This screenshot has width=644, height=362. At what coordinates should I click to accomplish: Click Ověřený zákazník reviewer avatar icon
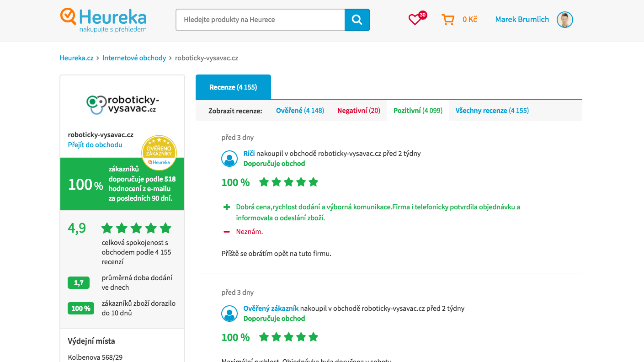229,314
